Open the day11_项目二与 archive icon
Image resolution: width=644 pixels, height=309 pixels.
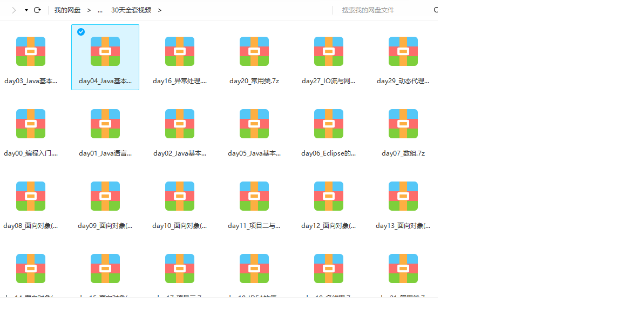coord(254,196)
